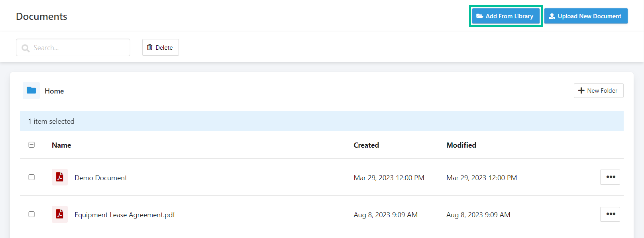Select the Equipment Lease Agreement checkbox
Viewport: 644px width, 238px height.
pyautogui.click(x=31, y=214)
